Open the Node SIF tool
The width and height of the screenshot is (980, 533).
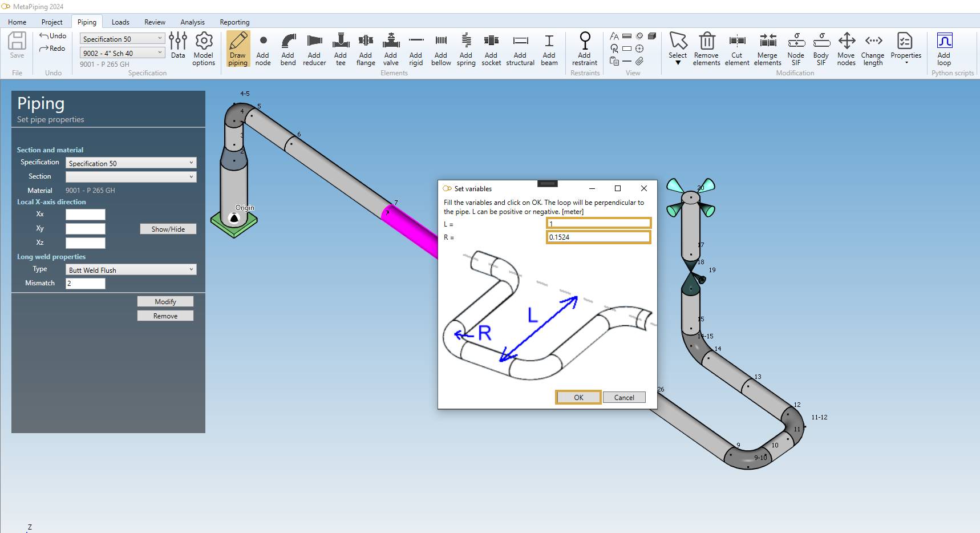[796, 49]
